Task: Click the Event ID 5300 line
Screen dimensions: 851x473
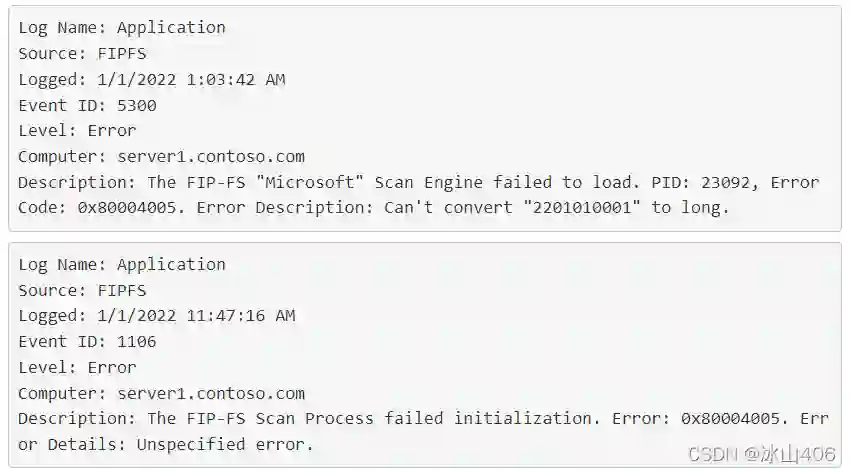Action: (87, 105)
